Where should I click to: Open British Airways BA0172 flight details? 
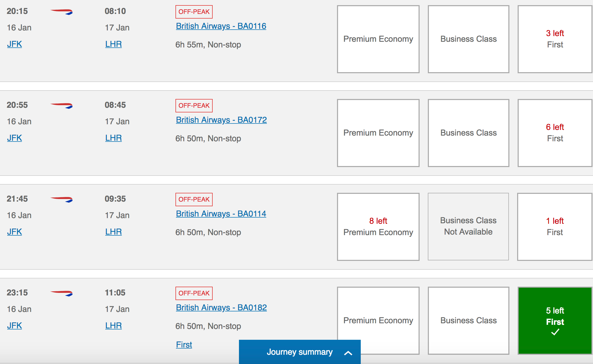tap(221, 120)
